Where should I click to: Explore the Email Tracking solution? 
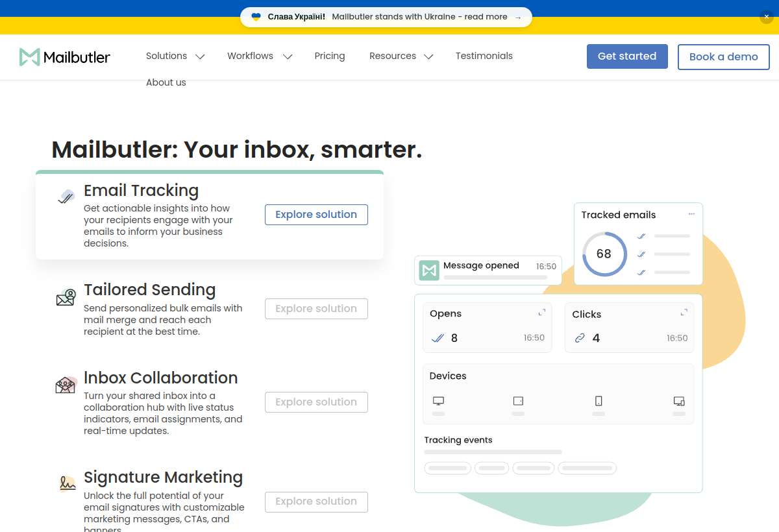tap(316, 215)
